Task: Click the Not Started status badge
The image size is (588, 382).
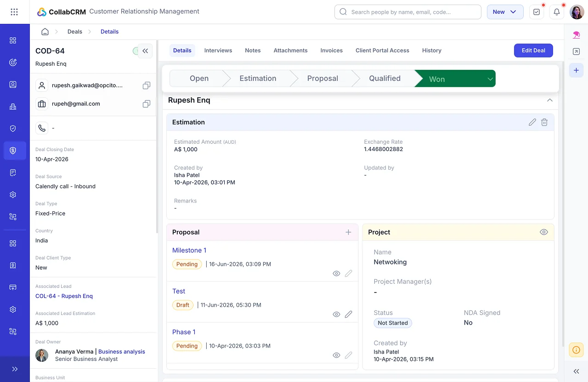Action: [393, 323]
